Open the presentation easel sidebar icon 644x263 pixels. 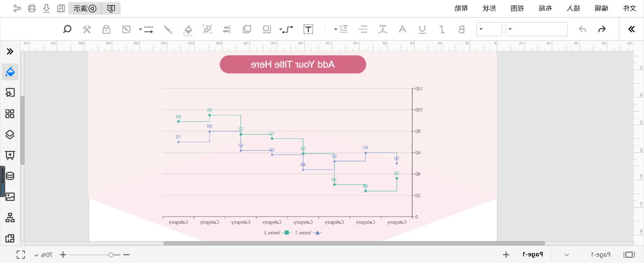coord(10,155)
